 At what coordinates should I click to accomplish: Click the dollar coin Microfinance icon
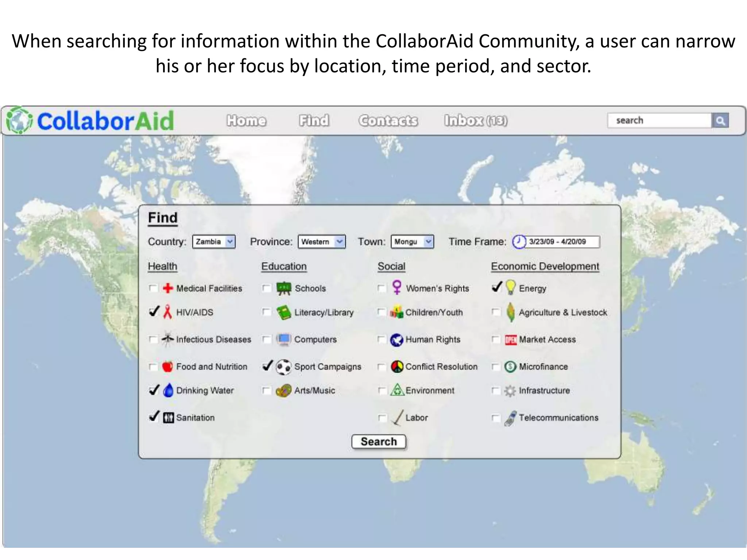pyautogui.click(x=510, y=367)
